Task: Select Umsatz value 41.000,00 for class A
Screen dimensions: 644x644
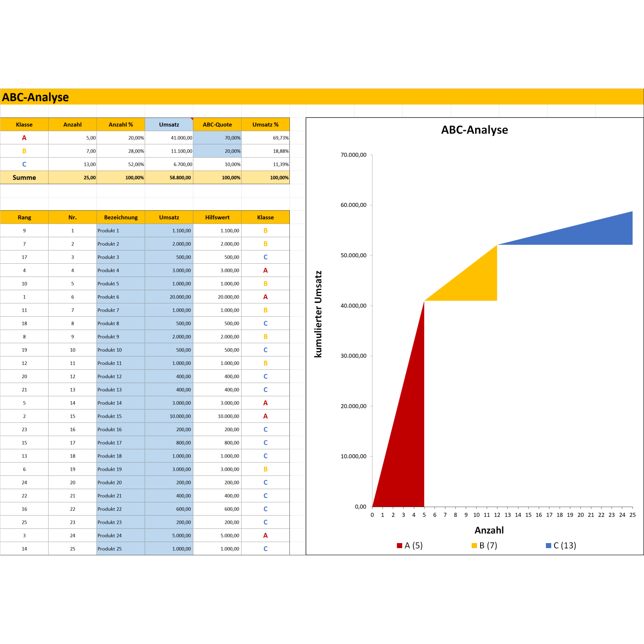Action: (x=169, y=138)
